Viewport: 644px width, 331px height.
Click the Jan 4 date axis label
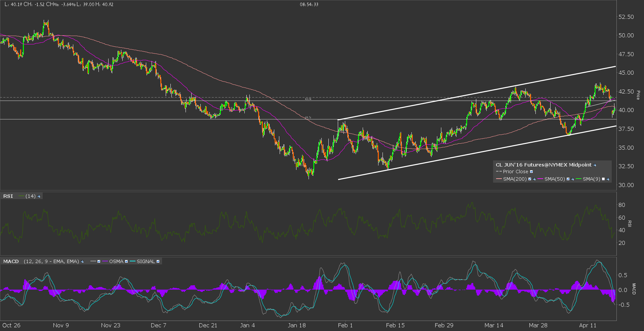(247, 326)
